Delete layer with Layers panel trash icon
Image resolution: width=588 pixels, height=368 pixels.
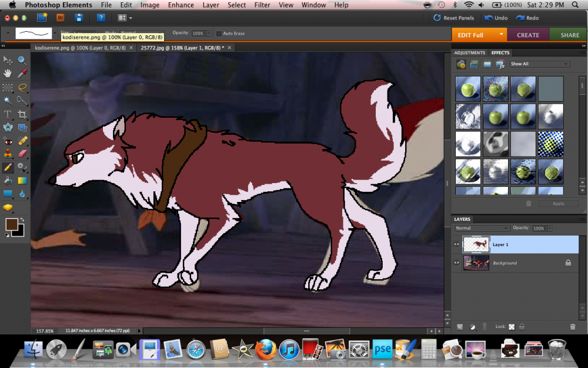[x=573, y=327]
